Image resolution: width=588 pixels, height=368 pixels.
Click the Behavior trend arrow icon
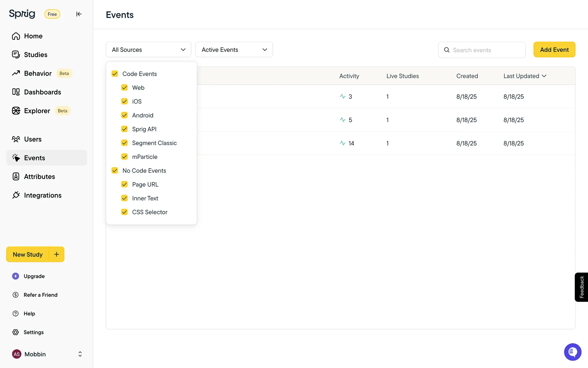click(16, 73)
